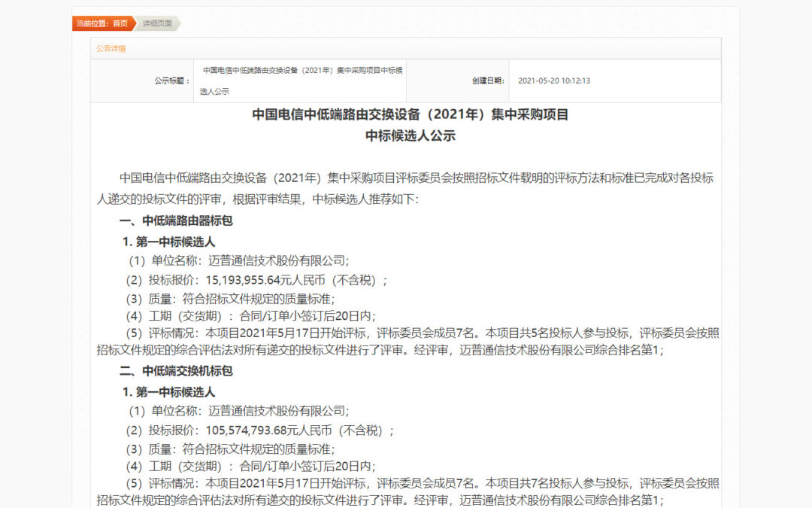Image resolution: width=812 pixels, height=508 pixels.
Task: Click the bid price 105,574,793.68元人民币
Action: coord(268,430)
